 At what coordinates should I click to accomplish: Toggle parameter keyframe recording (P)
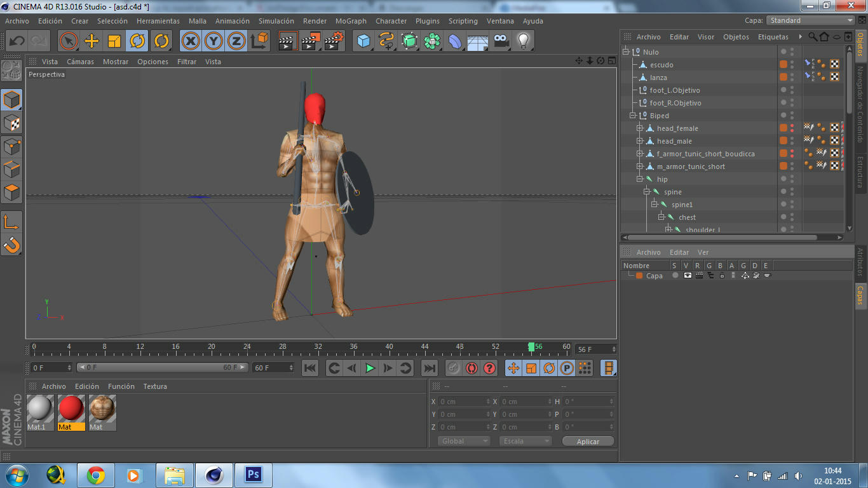coord(567,368)
